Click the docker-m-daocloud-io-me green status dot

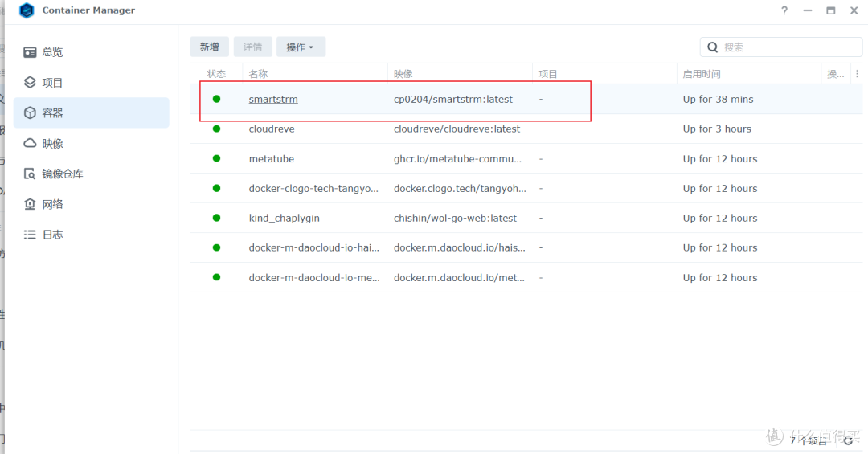[x=216, y=277]
